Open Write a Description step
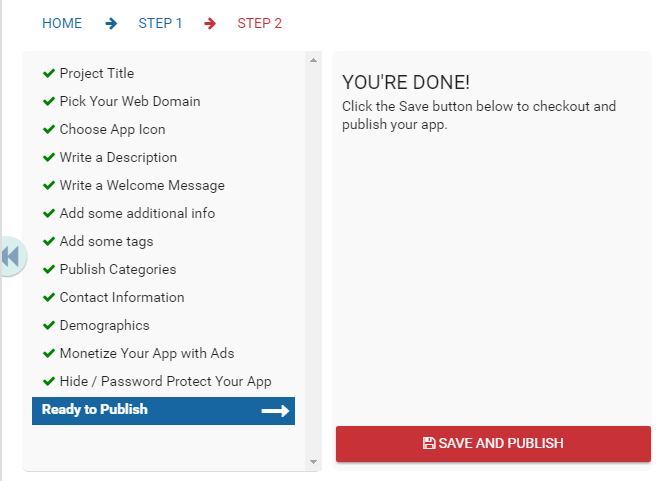 [118, 158]
